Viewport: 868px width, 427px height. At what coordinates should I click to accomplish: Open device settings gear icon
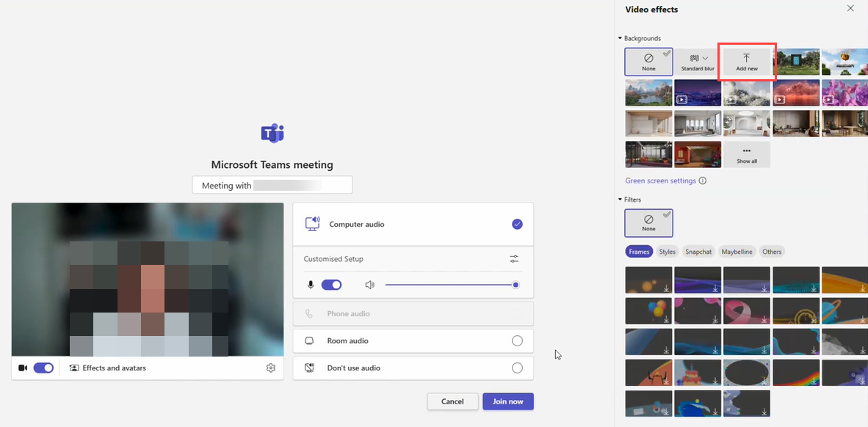[x=271, y=368]
